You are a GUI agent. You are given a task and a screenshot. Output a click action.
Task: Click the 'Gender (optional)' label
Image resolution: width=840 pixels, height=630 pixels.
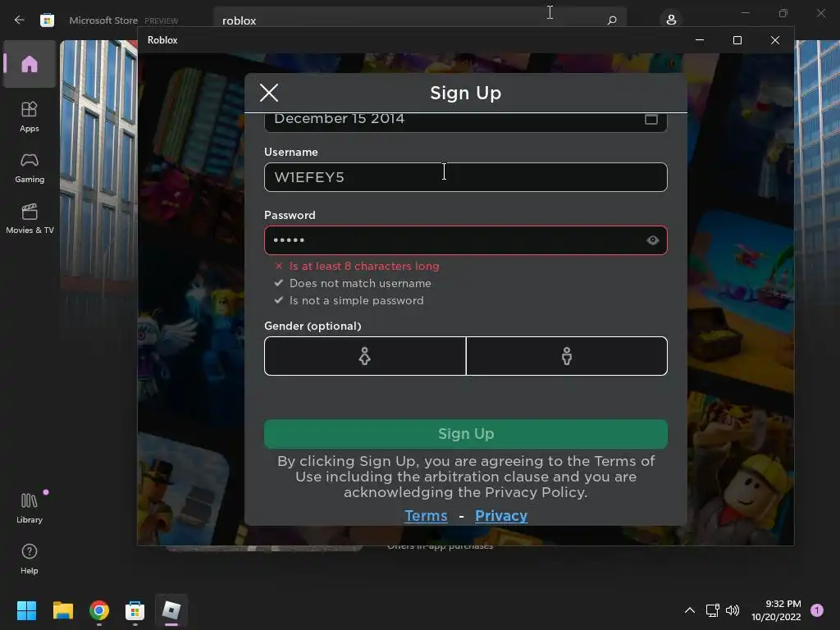coord(313,326)
